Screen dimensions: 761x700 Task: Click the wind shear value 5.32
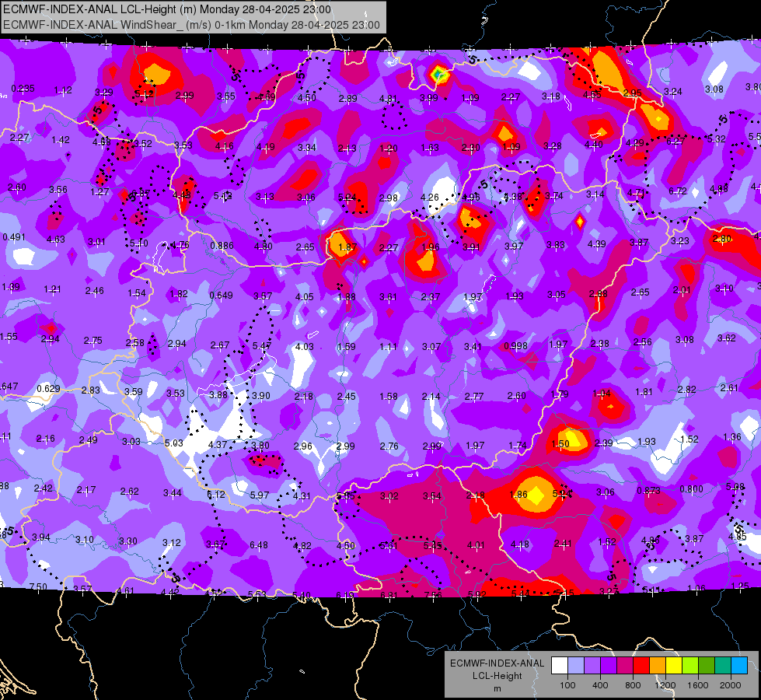coord(717,139)
